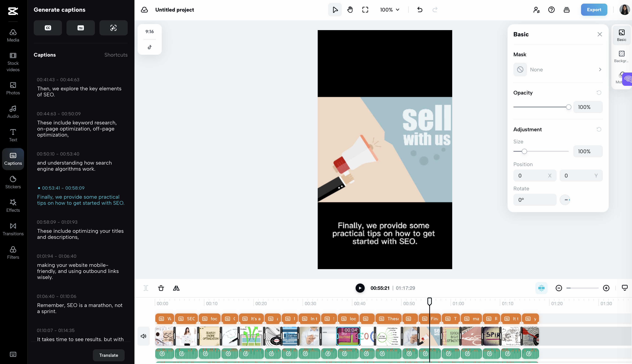Click the Translate button
This screenshot has height=364, width=632.
[109, 355]
